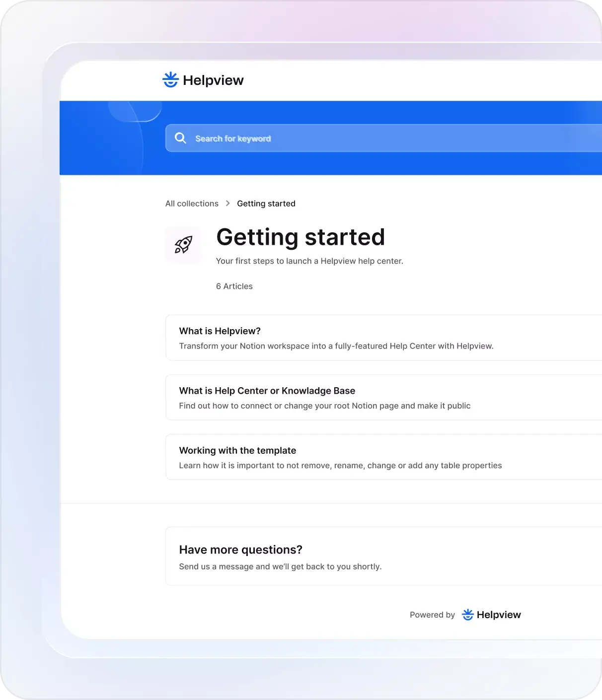
Task: Click the Getting started collection thumbnail box
Action: (184, 244)
